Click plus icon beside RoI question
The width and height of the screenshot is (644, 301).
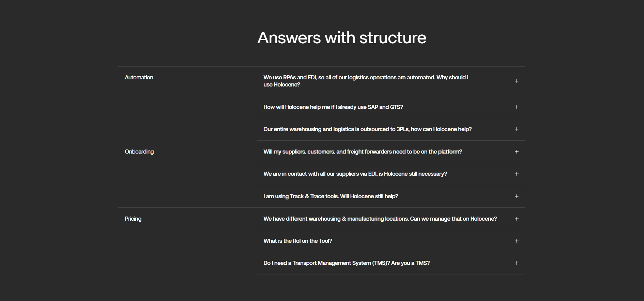click(x=517, y=241)
